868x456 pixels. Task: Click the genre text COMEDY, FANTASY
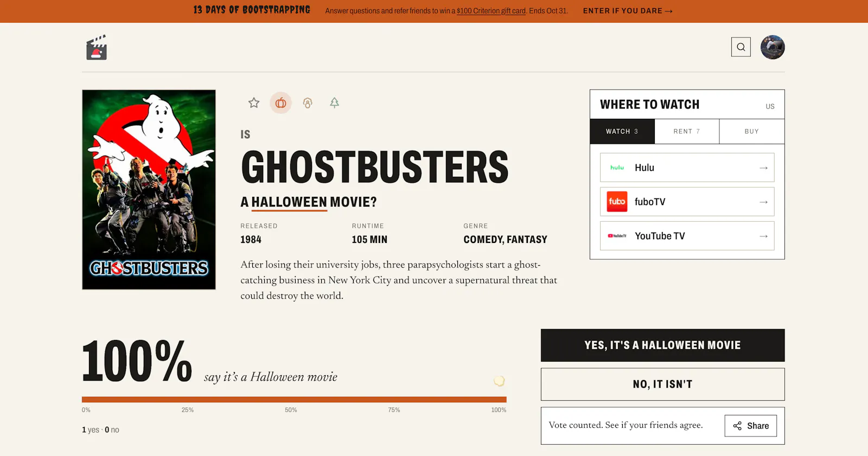click(505, 240)
